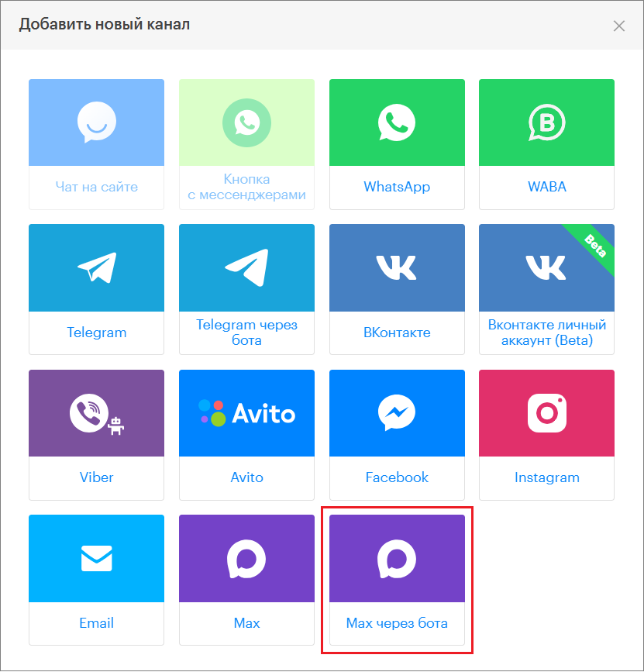Open the Чат на сайте link
The width and height of the screenshot is (644, 672).
[x=97, y=187]
